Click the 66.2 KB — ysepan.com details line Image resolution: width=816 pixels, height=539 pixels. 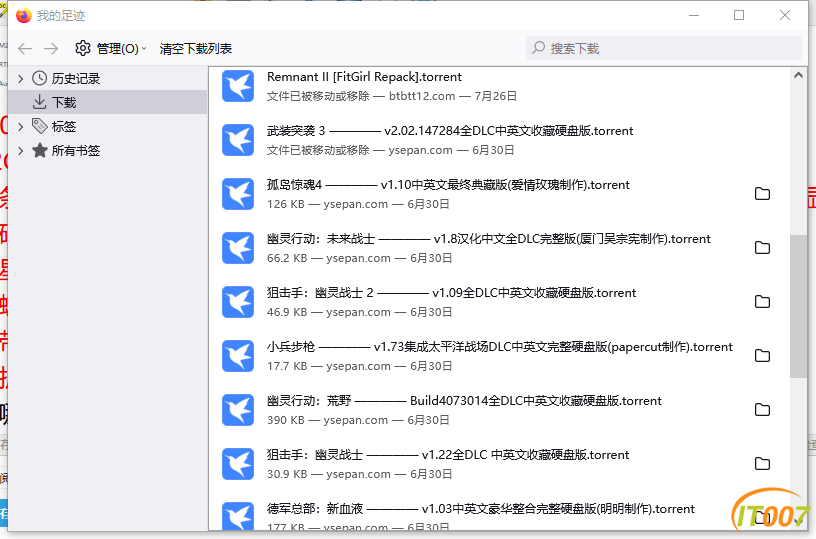click(360, 259)
